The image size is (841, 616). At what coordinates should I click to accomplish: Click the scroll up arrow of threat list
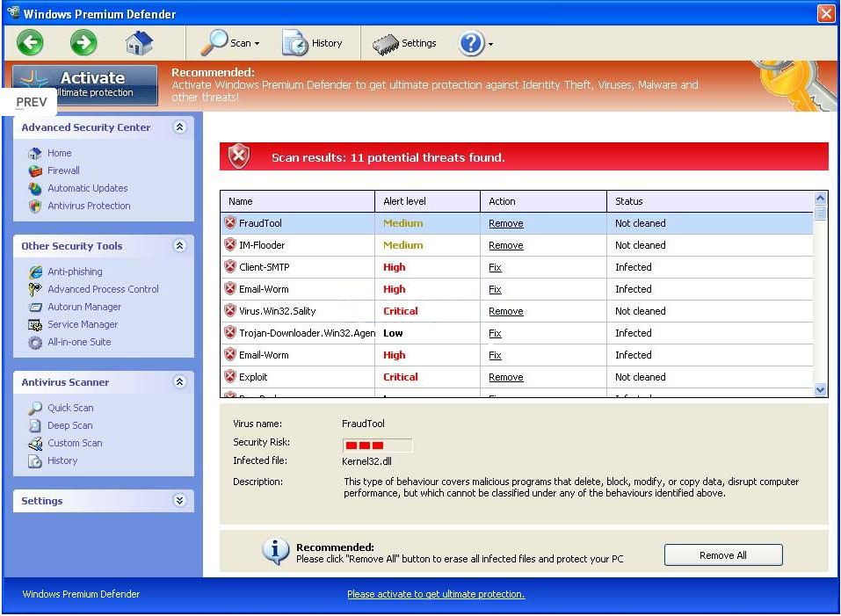tap(820, 199)
